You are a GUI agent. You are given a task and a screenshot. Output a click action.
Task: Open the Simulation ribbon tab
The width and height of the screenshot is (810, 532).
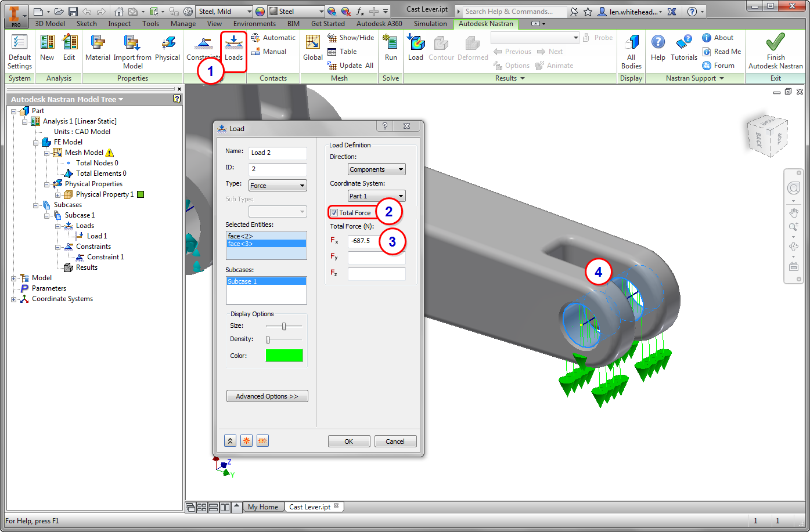[430, 24]
